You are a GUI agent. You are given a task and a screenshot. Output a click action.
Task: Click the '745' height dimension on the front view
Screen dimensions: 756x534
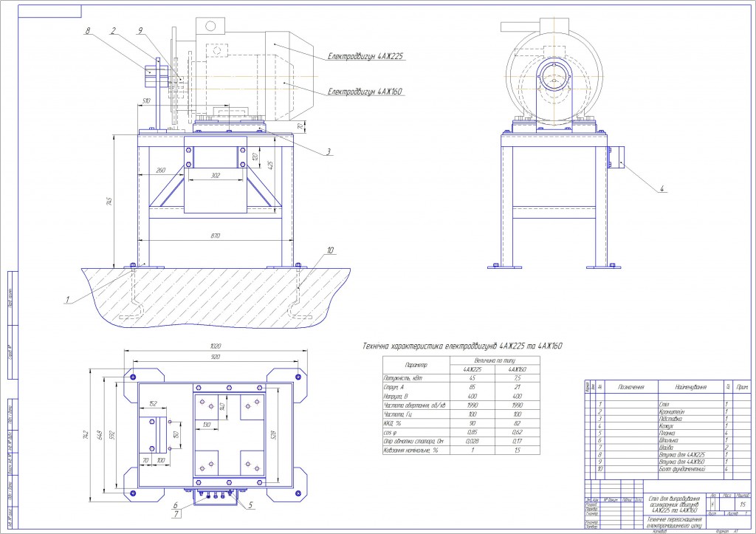click(x=109, y=201)
